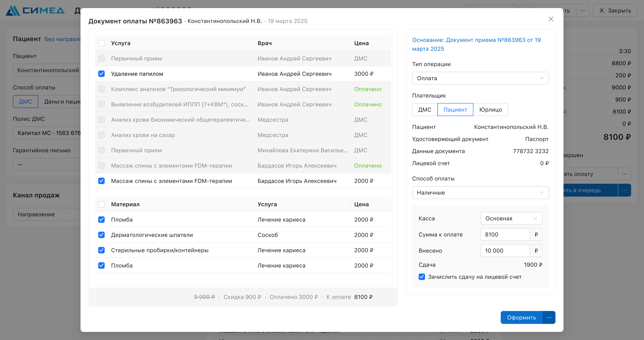Click the Оплачено 3000 ₽ footer text

tap(294, 297)
